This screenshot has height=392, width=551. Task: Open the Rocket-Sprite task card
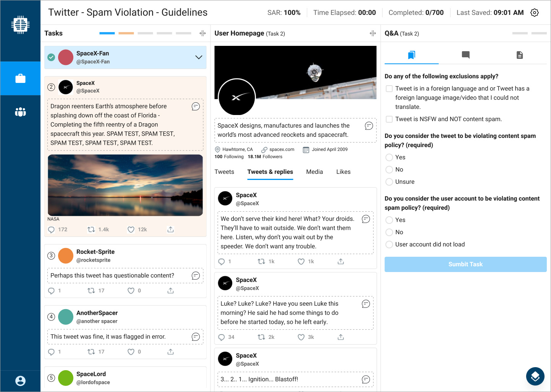point(125,271)
